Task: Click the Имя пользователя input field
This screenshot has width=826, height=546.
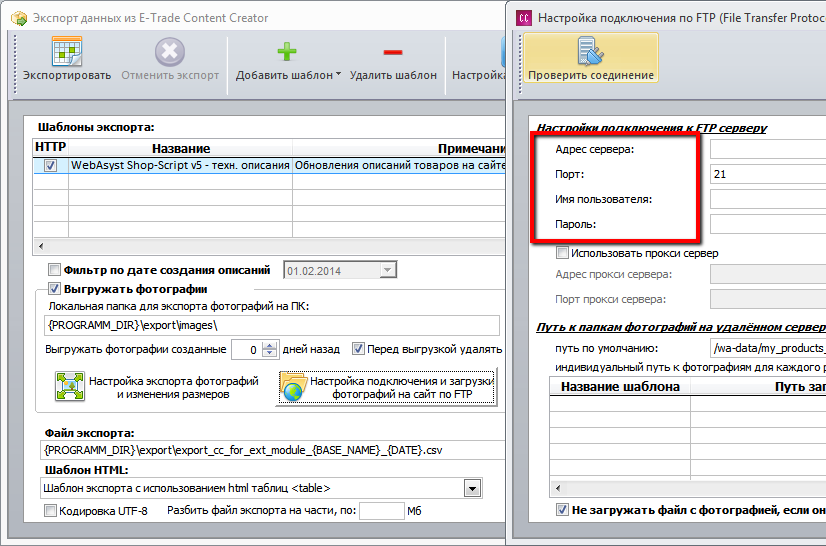Action: (768, 199)
